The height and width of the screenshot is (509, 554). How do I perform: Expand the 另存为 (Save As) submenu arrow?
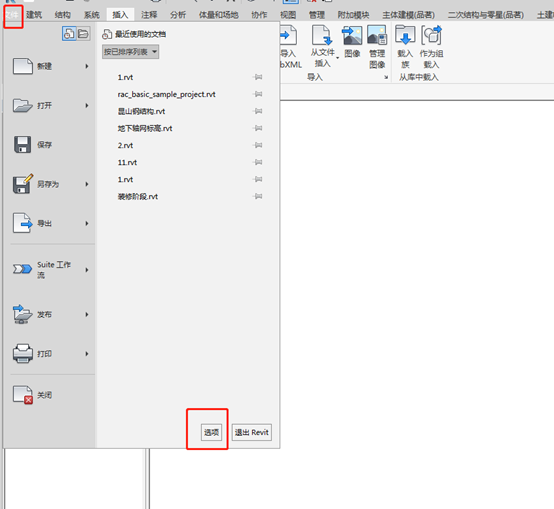(x=87, y=184)
